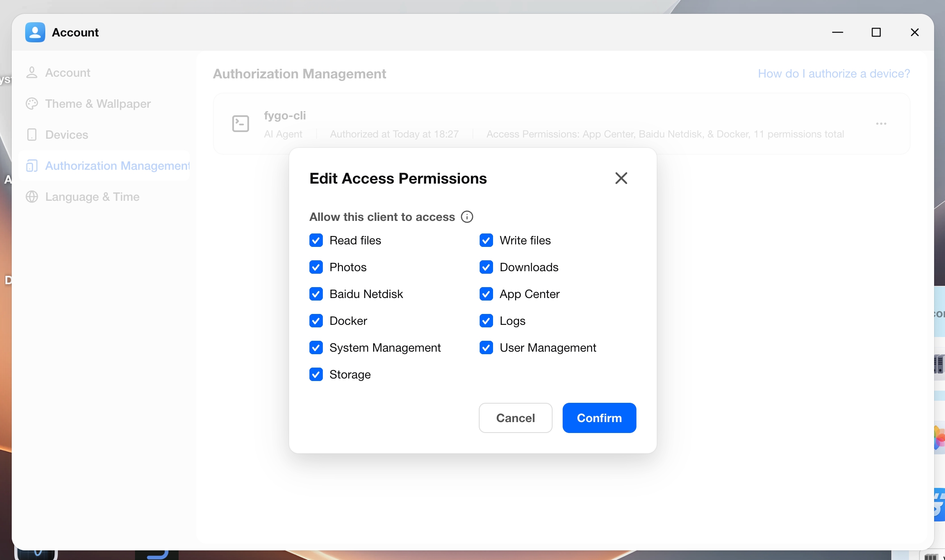This screenshot has height=560, width=945.
Task: Open the Account settings section
Action: point(104,73)
